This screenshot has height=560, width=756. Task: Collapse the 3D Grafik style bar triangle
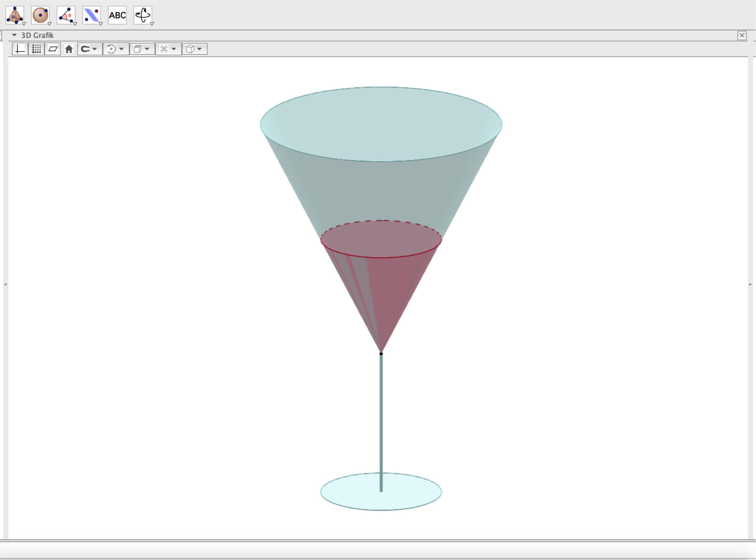coord(14,35)
